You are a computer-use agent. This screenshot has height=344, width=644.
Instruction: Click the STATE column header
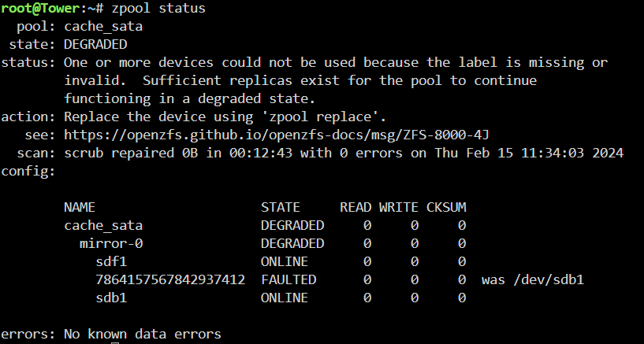click(280, 207)
